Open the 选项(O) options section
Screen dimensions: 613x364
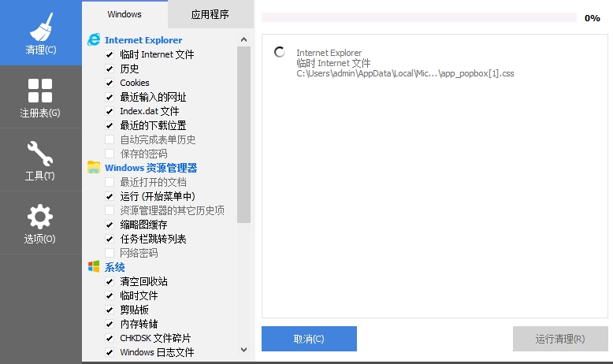[x=41, y=223]
